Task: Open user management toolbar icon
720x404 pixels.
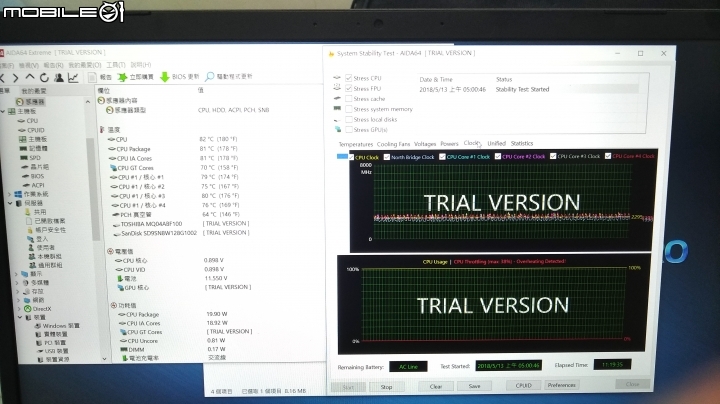Action: (x=59, y=77)
